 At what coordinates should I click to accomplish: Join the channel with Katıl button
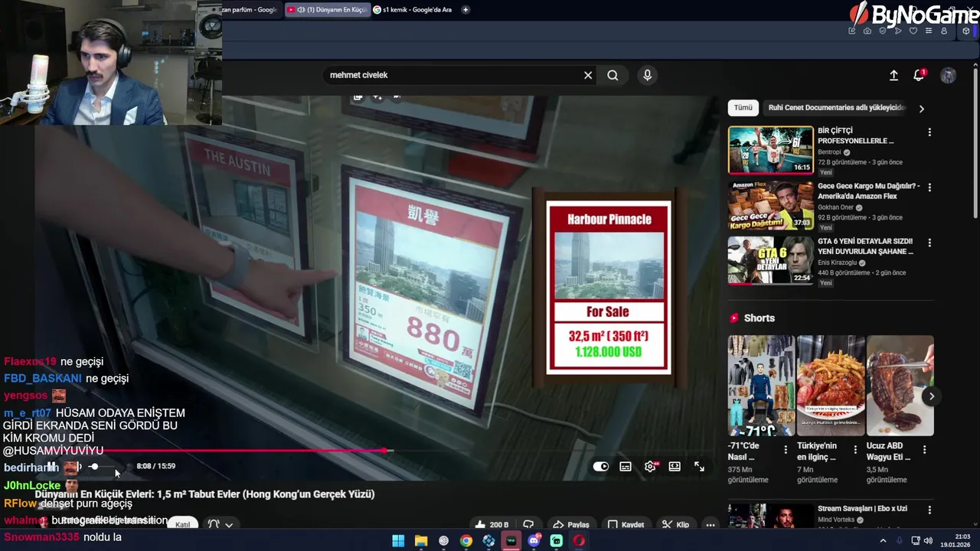click(182, 525)
